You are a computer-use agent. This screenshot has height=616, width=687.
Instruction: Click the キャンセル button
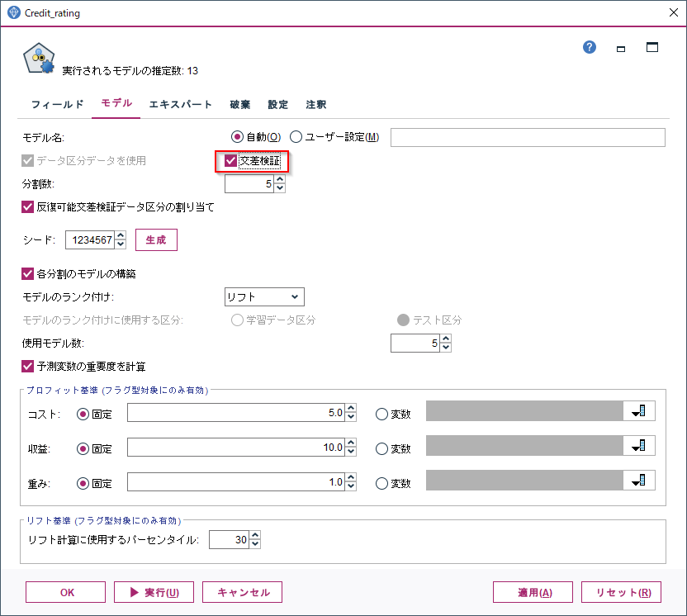coord(242,592)
